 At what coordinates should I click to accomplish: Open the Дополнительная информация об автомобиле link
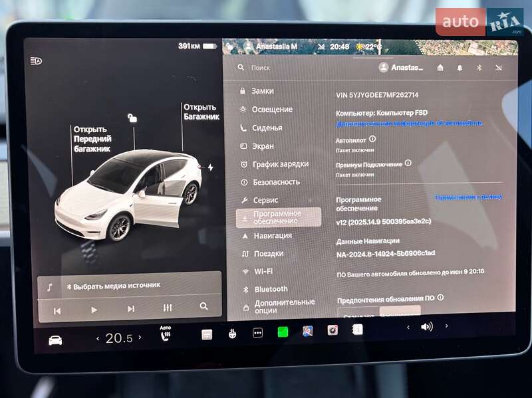408,124
